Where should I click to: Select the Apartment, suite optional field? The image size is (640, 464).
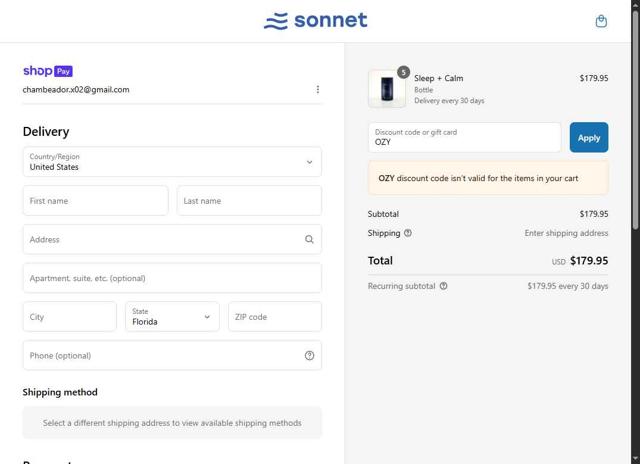pos(172,278)
